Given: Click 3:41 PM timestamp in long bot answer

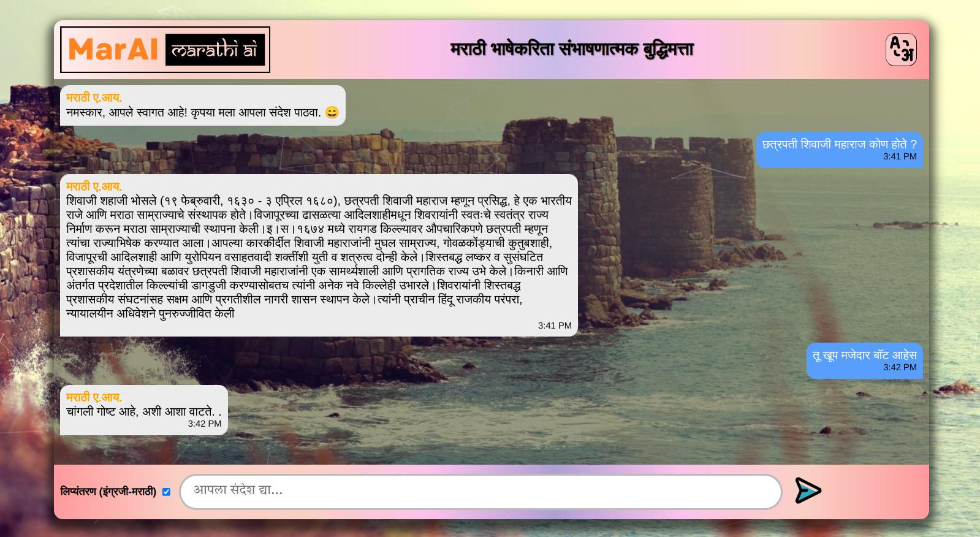Looking at the screenshot, I should [555, 326].
